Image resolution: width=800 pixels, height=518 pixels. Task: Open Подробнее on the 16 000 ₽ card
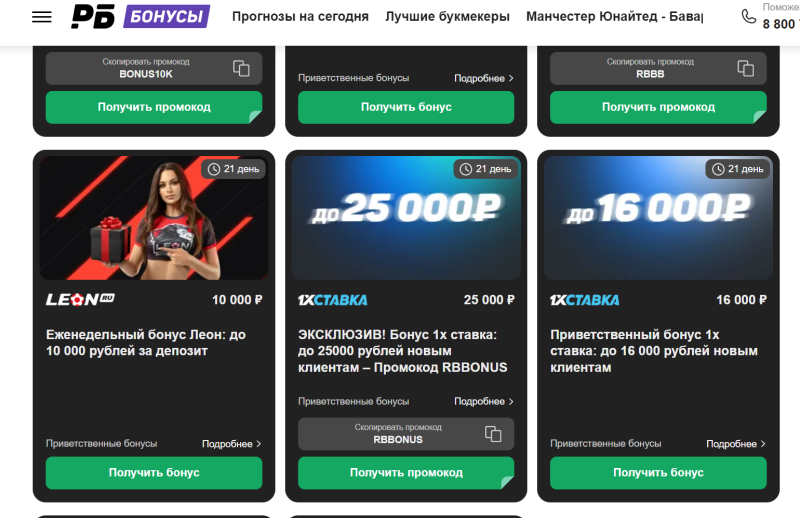736,444
